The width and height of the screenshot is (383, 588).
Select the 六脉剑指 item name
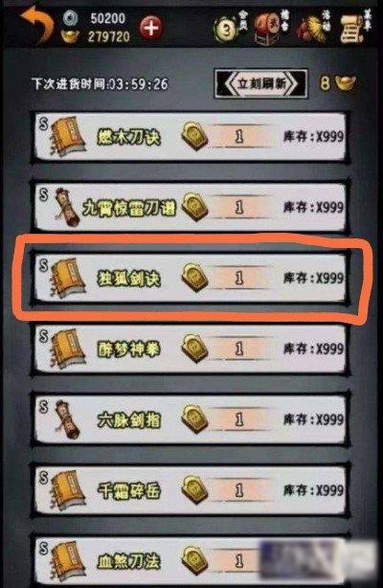[129, 420]
